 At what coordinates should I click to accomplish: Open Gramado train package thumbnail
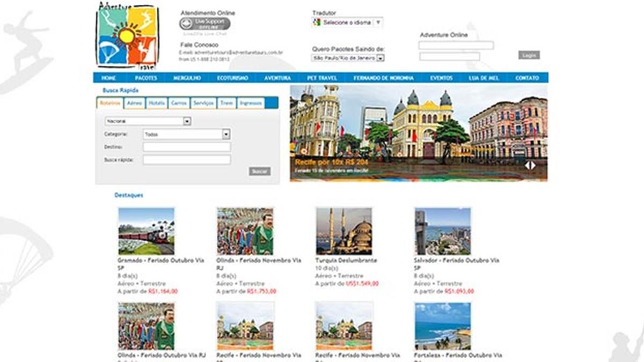point(146,231)
